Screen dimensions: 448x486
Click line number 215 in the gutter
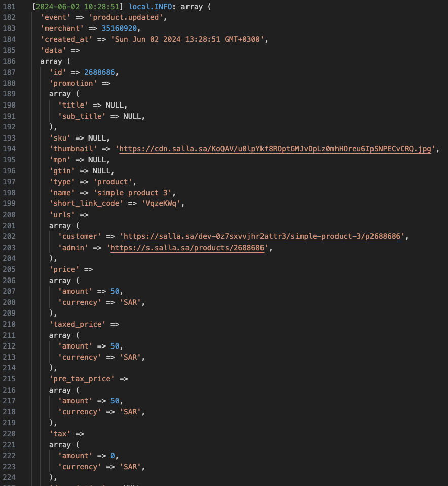9,379
